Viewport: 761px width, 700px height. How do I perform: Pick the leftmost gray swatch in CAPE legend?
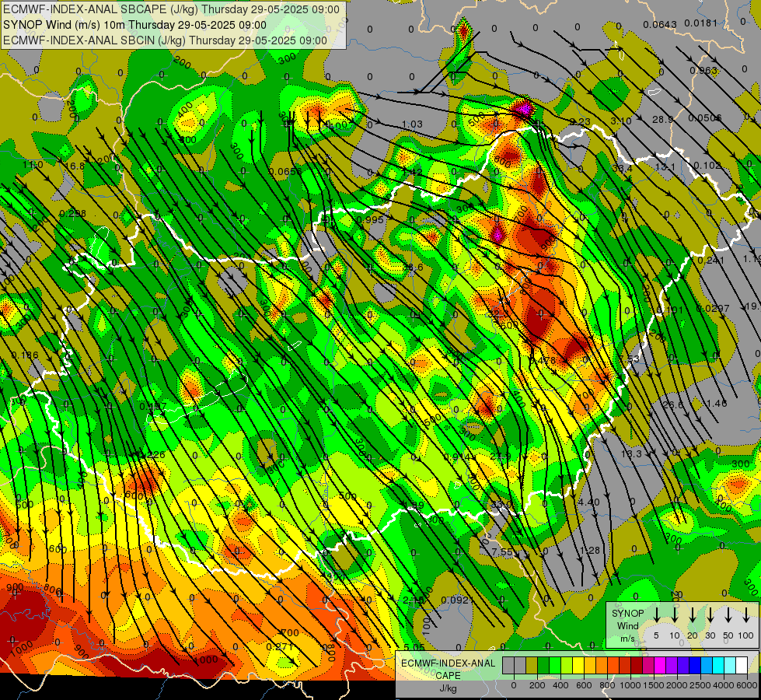pyautogui.click(x=508, y=665)
